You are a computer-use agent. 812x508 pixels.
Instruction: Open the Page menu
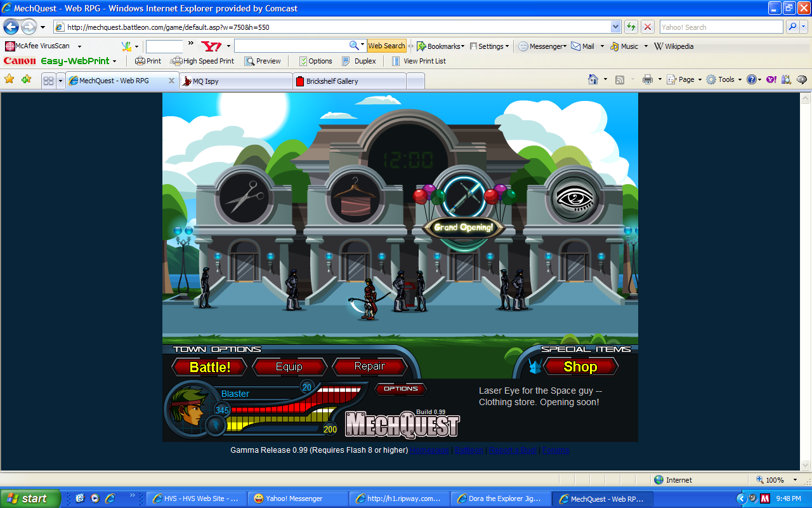[x=685, y=80]
